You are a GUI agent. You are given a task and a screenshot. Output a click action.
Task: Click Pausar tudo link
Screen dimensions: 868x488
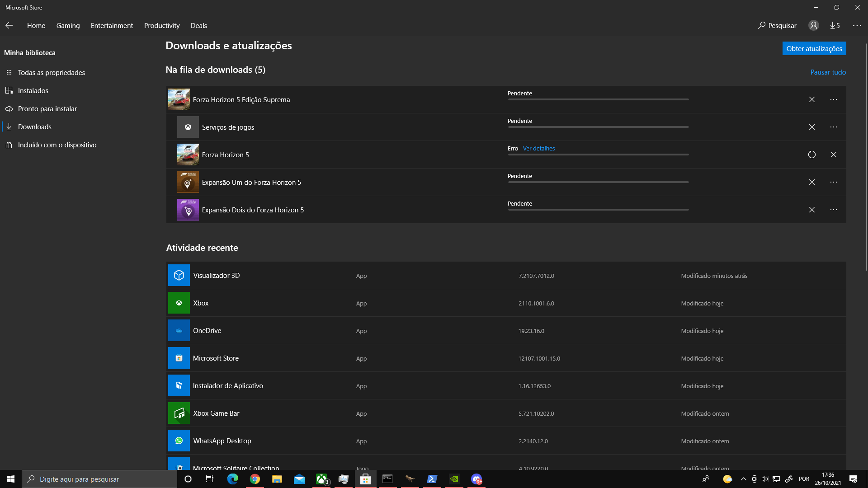[828, 72]
